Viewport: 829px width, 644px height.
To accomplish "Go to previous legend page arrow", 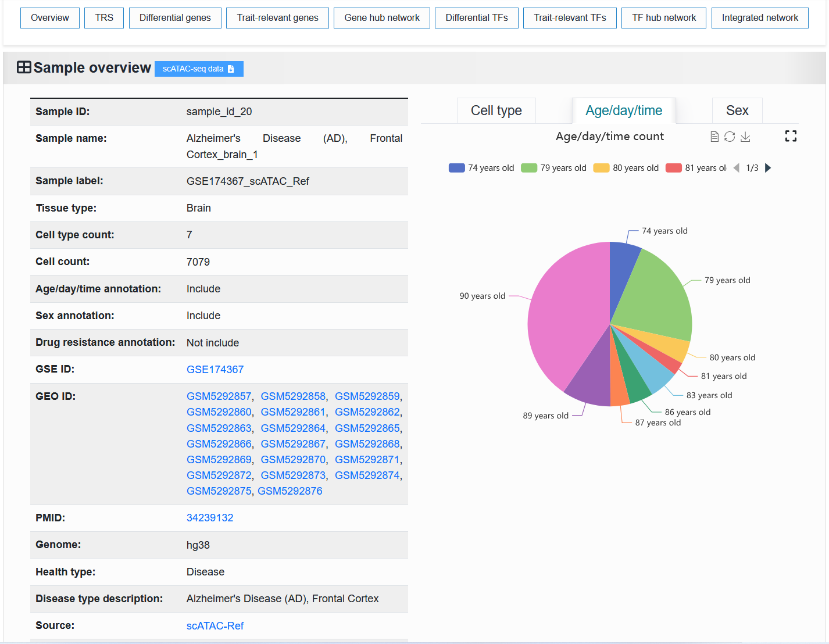I will [x=737, y=168].
